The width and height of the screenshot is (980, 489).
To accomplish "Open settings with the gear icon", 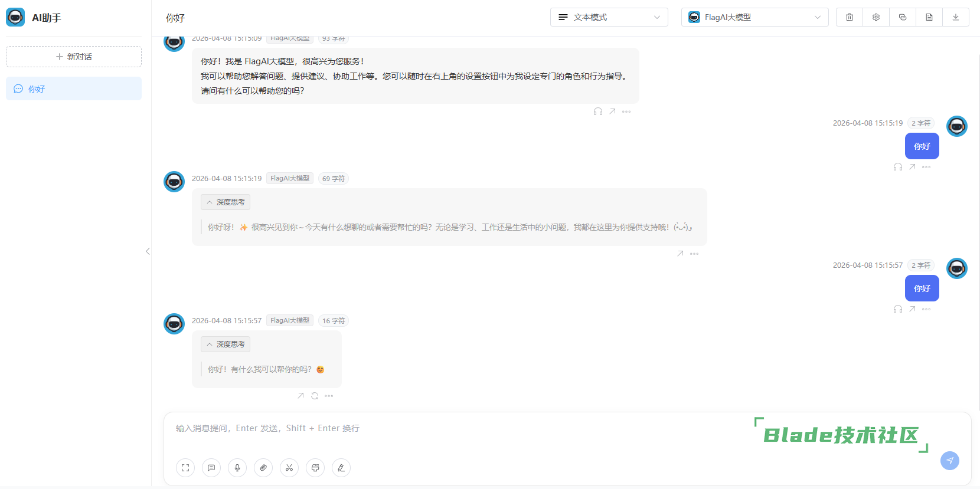I will 876,17.
